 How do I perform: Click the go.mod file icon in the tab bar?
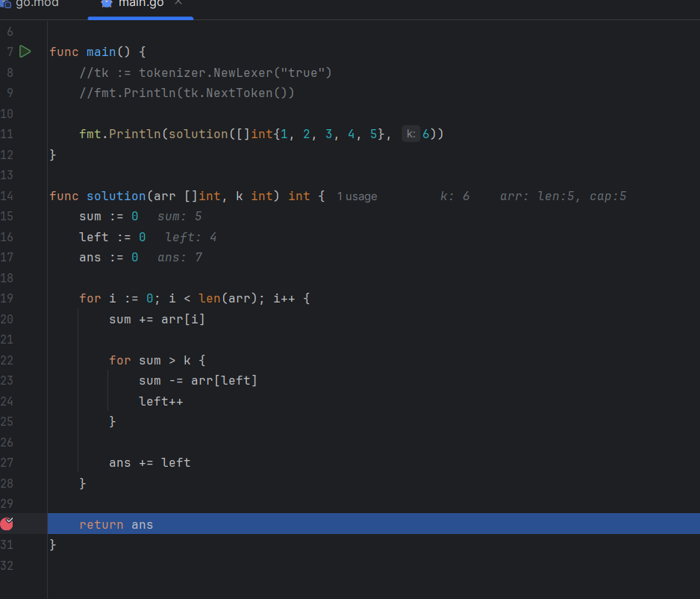pos(5,4)
